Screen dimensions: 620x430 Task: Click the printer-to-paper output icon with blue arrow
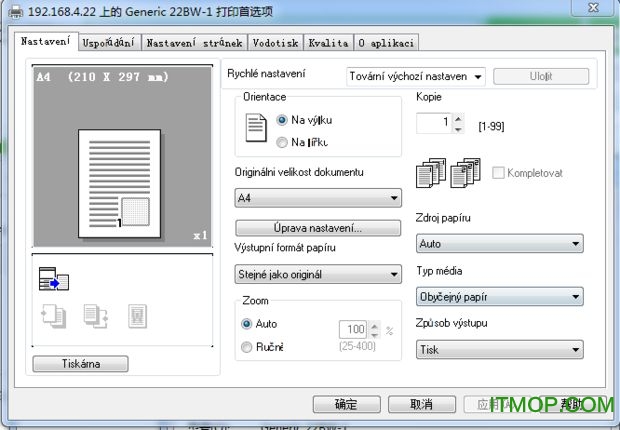coord(54,279)
